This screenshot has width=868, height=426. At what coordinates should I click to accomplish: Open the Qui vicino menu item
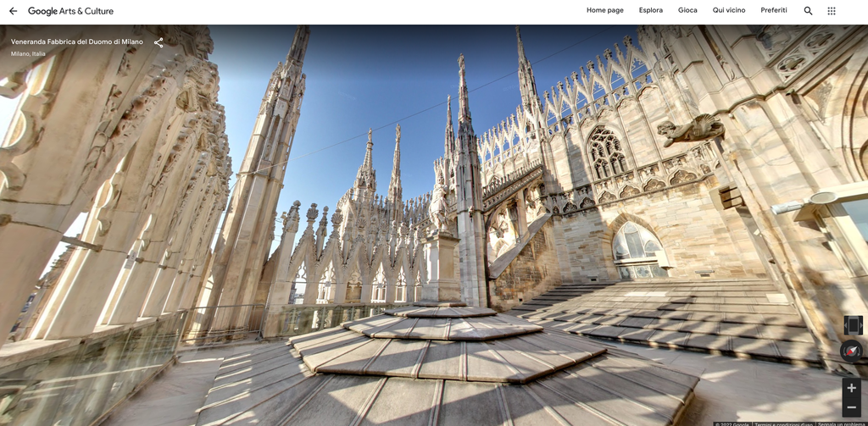(x=728, y=10)
